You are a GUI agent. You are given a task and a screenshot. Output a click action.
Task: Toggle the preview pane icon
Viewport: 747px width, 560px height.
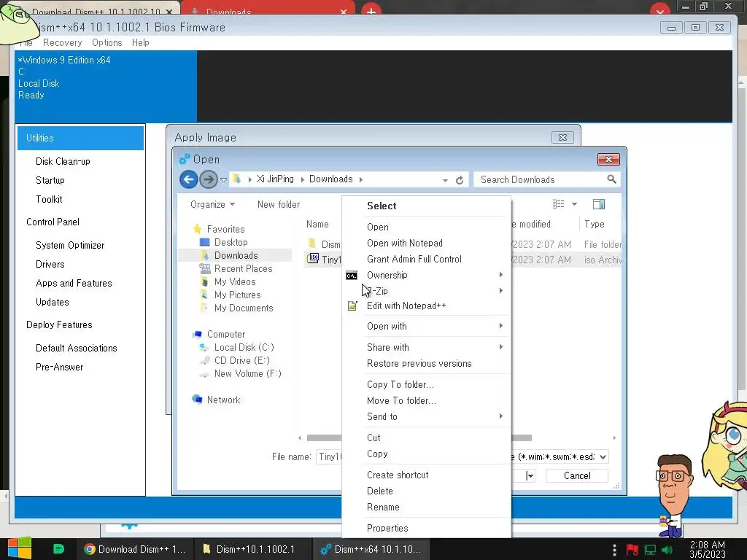tap(599, 204)
